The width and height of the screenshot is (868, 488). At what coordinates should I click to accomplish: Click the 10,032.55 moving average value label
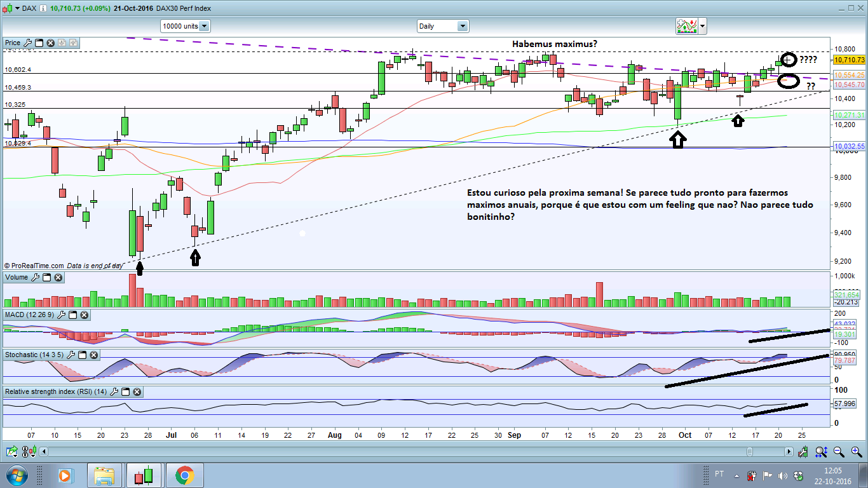(x=849, y=146)
